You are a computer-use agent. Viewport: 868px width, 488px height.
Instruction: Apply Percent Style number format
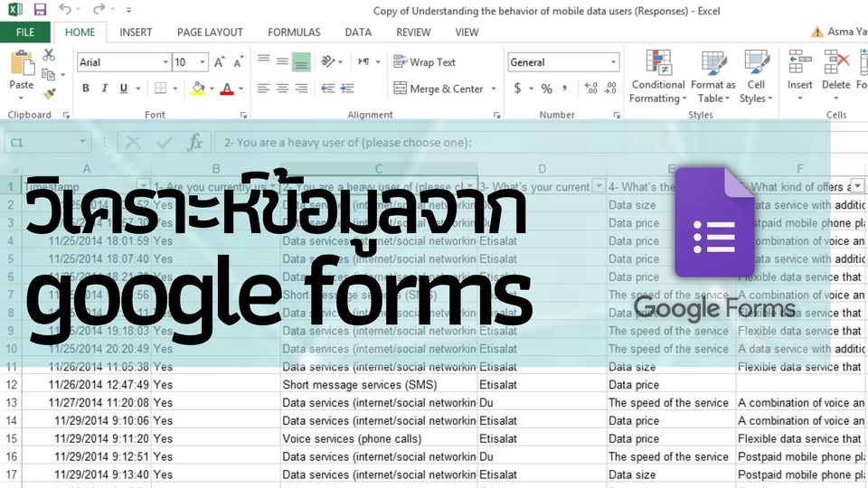click(546, 89)
